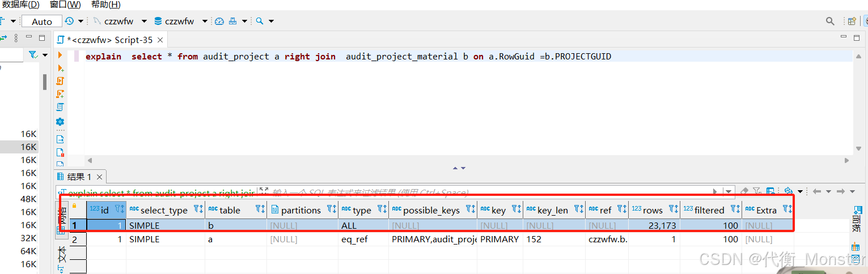The image size is (868, 274).
Task: Open the refresh options dropdown in the results toolbar
Action: 800,191
